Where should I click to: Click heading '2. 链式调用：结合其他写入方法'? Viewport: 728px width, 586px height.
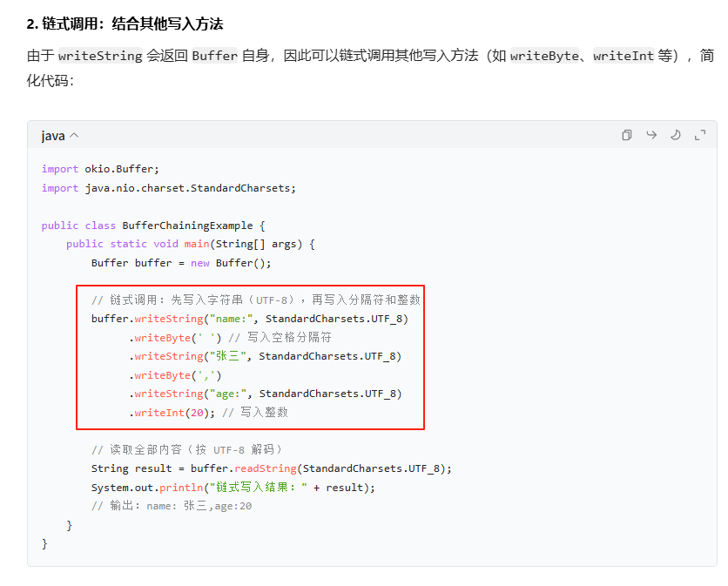point(125,24)
